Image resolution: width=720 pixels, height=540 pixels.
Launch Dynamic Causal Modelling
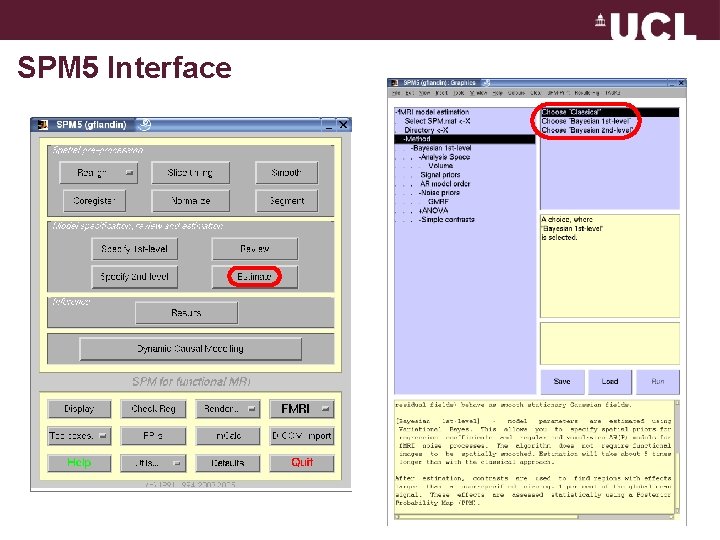pos(191,349)
